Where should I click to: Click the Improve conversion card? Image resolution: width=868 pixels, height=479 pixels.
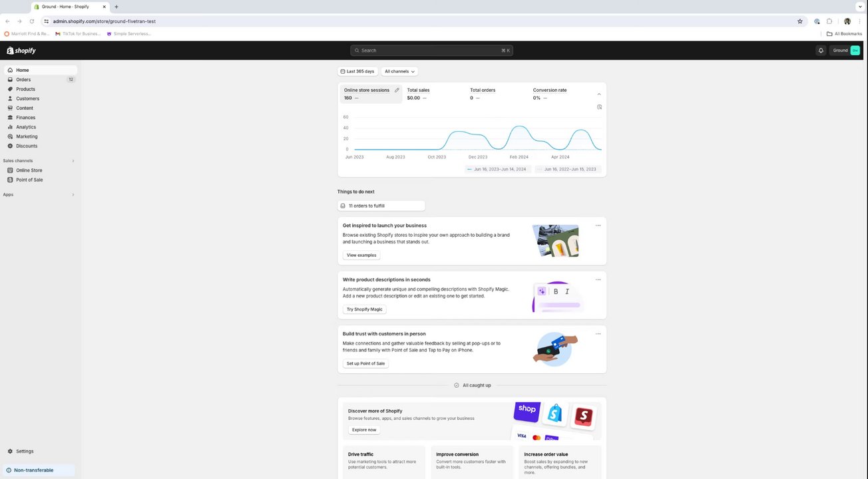click(472, 462)
